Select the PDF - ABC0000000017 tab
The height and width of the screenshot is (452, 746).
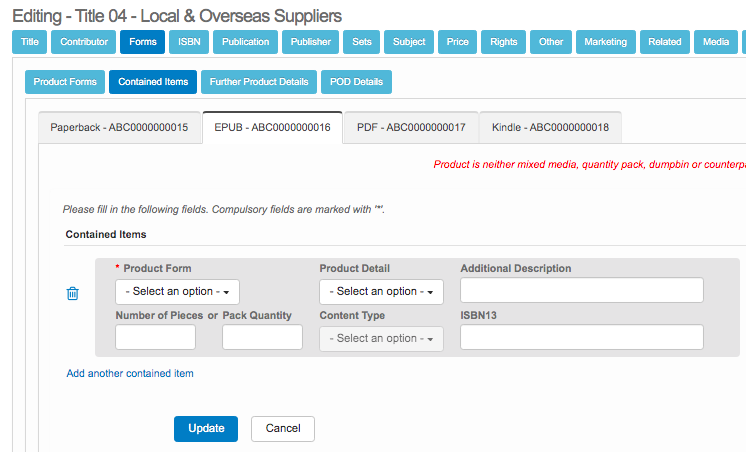[411, 128]
